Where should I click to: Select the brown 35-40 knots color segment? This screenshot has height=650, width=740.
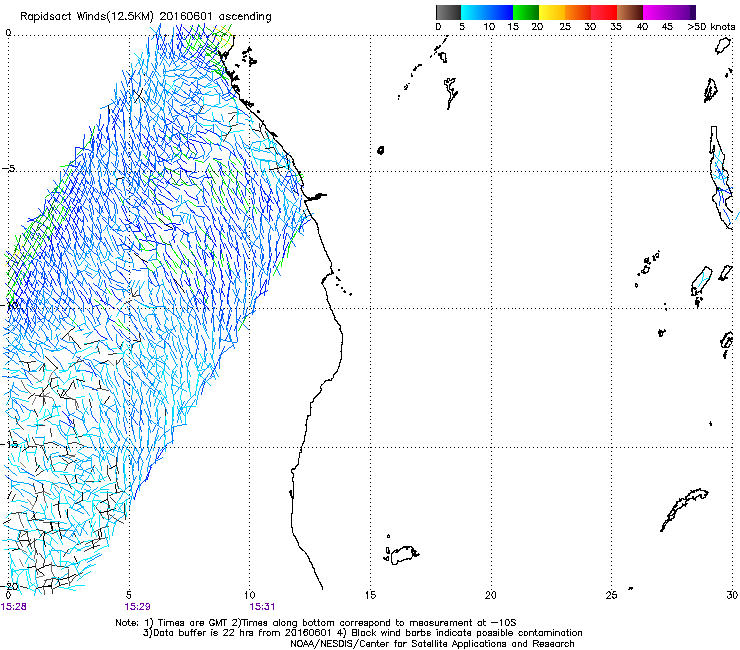point(630,12)
